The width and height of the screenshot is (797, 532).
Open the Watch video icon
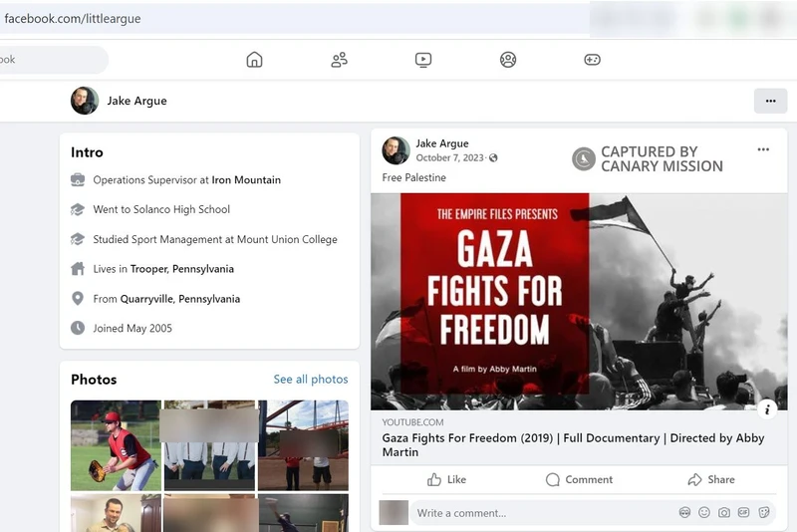(x=423, y=60)
